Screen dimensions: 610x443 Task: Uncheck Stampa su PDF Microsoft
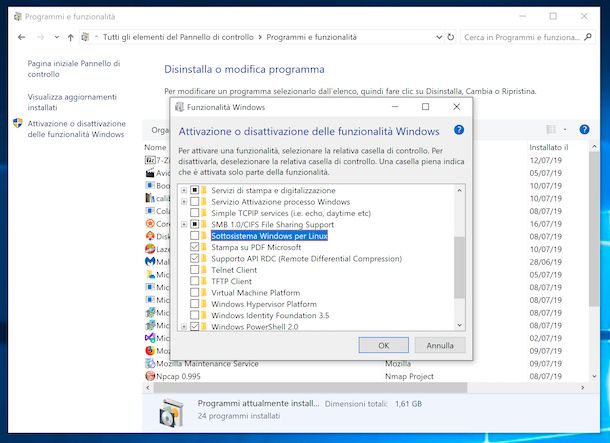[x=194, y=247]
